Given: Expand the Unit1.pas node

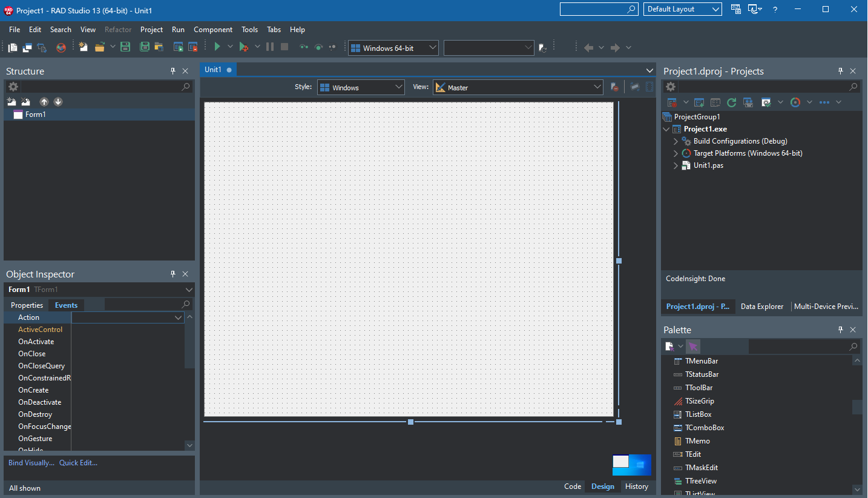Looking at the screenshot, I should pos(676,165).
